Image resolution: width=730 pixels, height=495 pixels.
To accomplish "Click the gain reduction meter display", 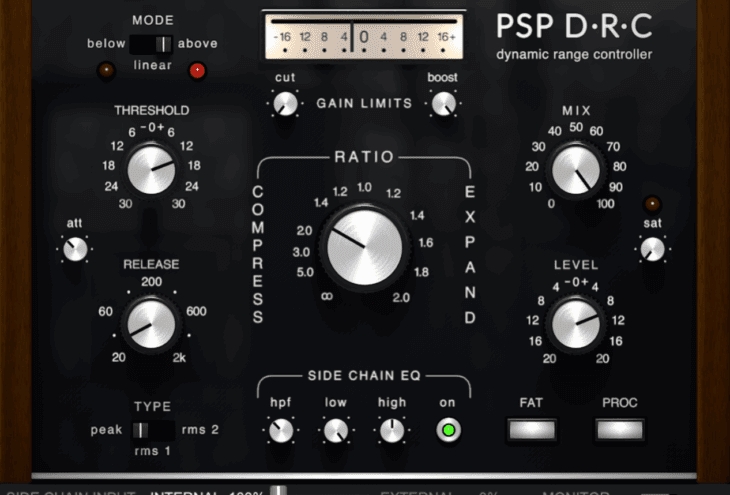I will point(364,37).
